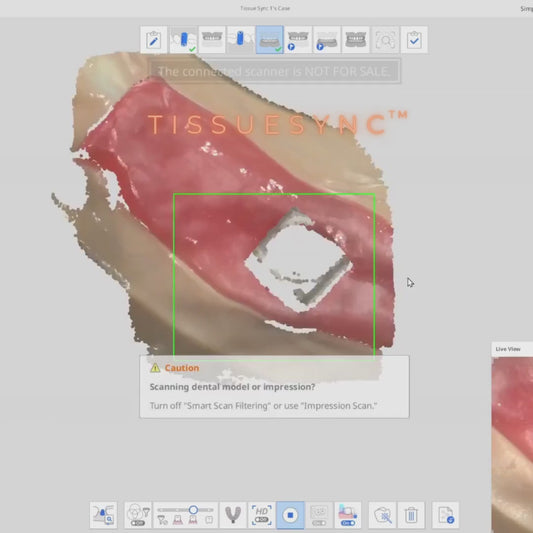The height and width of the screenshot is (533, 533).
Task: Open the form edit clipboard-pencil stage
Action: [154, 40]
